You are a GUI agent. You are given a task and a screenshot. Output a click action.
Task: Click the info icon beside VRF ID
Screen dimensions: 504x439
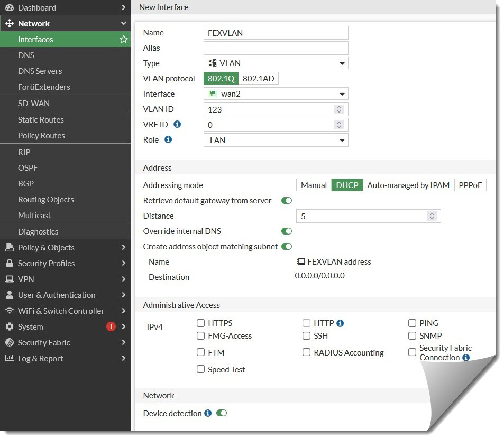pos(177,125)
